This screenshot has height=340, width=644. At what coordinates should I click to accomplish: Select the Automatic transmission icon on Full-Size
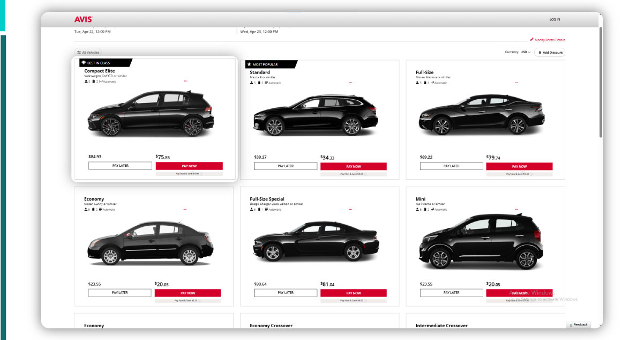point(433,83)
